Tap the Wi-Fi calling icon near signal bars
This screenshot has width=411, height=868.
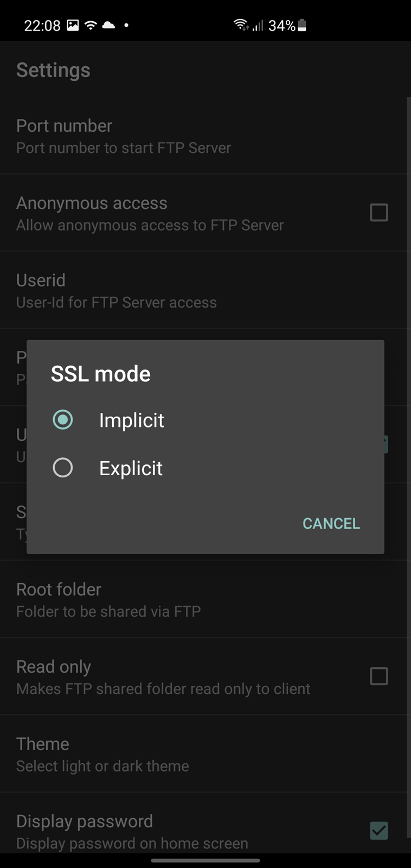pyautogui.click(x=241, y=24)
